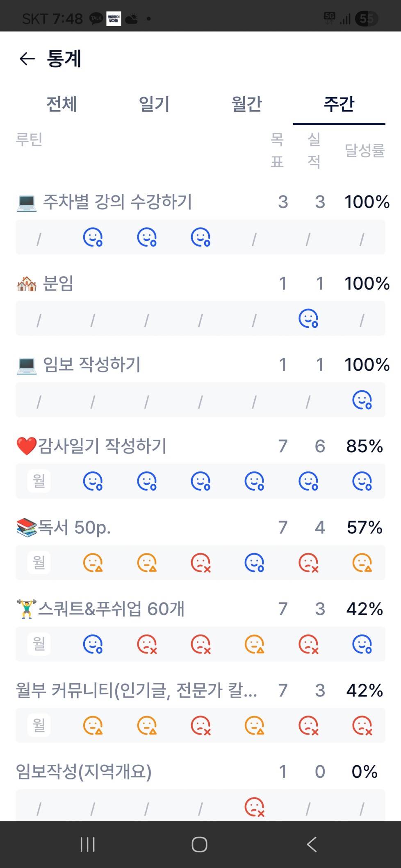Tap books icon beside 독서 50p.
Screen dimensions: 401x868
[x=26, y=528]
